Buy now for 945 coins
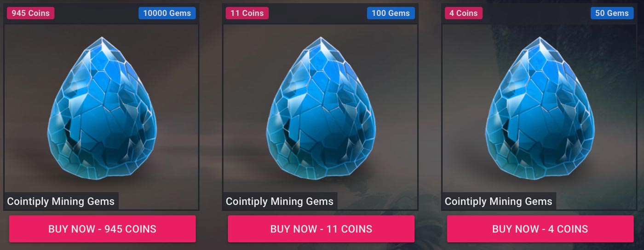The height and width of the screenshot is (250, 644). click(102, 229)
